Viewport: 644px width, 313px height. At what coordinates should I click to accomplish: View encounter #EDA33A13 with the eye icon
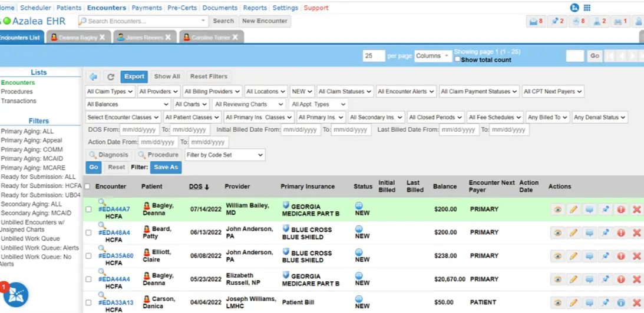coord(557,303)
